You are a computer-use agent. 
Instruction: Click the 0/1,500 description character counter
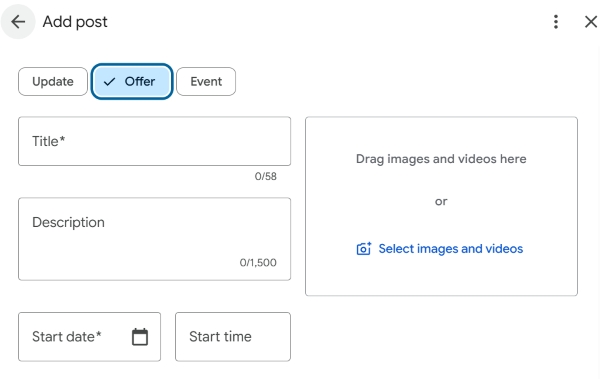click(x=258, y=263)
